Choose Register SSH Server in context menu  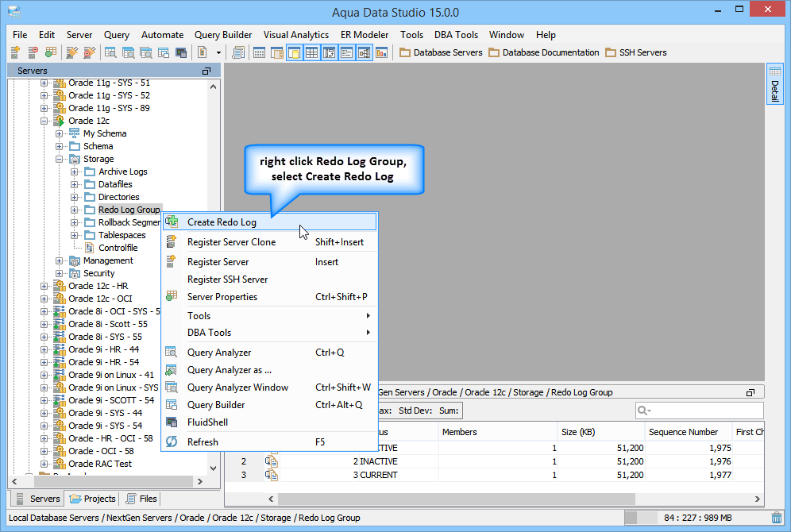tap(269, 279)
